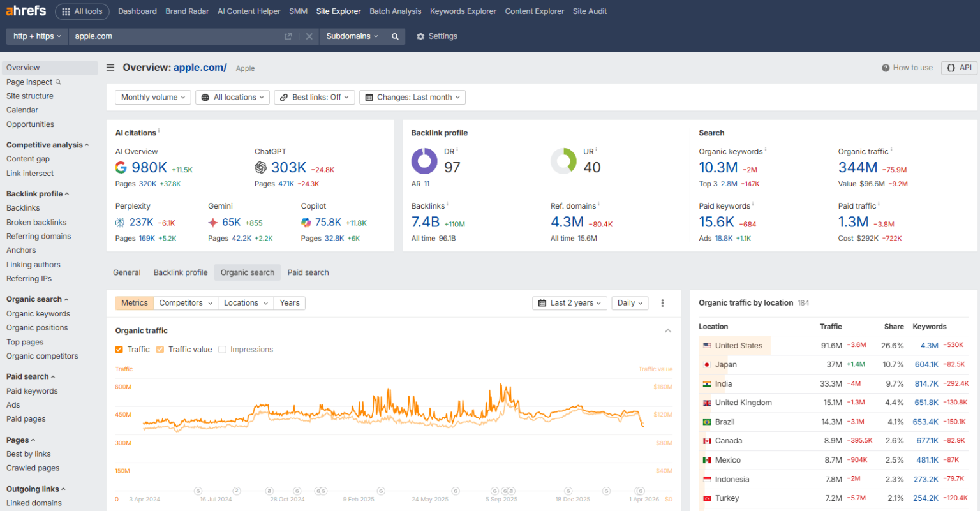This screenshot has width=980, height=511.
Task: Collapse the Organic traffic chart section
Action: coord(668,330)
